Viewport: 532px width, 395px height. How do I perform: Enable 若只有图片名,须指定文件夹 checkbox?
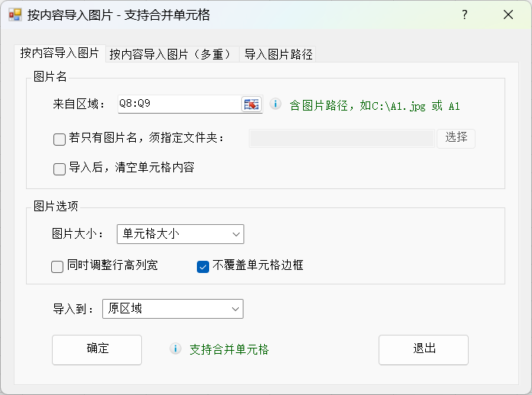click(60, 139)
